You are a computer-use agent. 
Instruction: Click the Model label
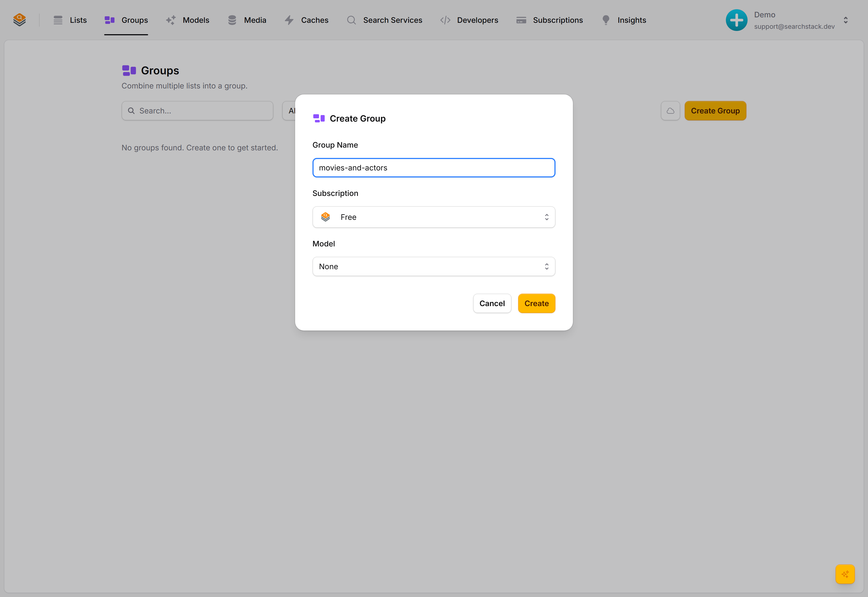pyautogui.click(x=324, y=244)
